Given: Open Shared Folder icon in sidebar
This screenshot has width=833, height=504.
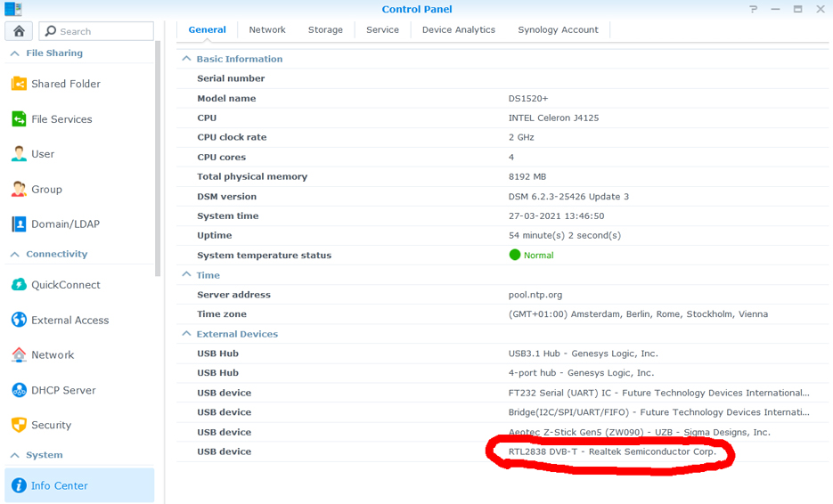Looking at the screenshot, I should 19,84.
